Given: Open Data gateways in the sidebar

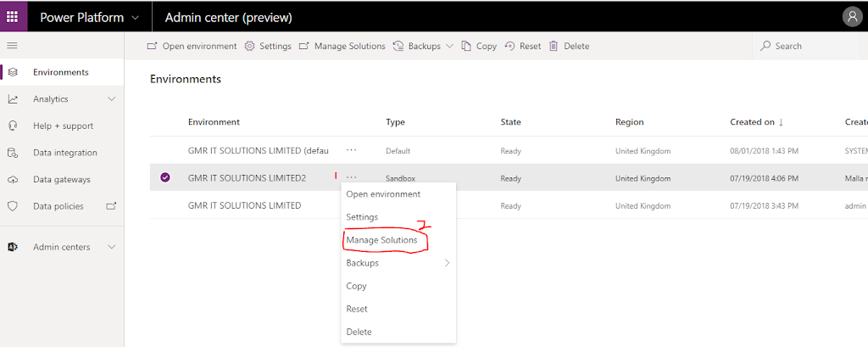Looking at the screenshot, I should click(61, 180).
